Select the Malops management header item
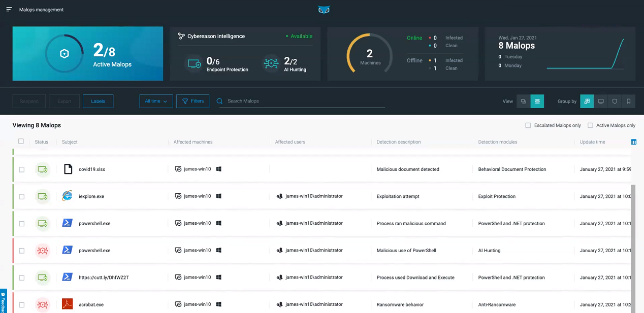 (x=41, y=9)
